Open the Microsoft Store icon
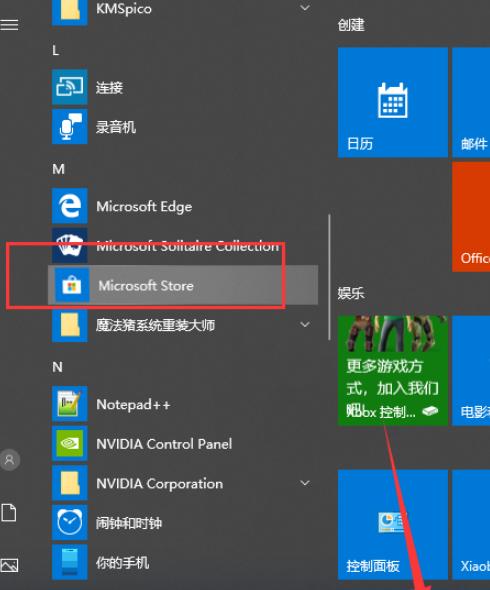The width and height of the screenshot is (490, 590). 72,285
